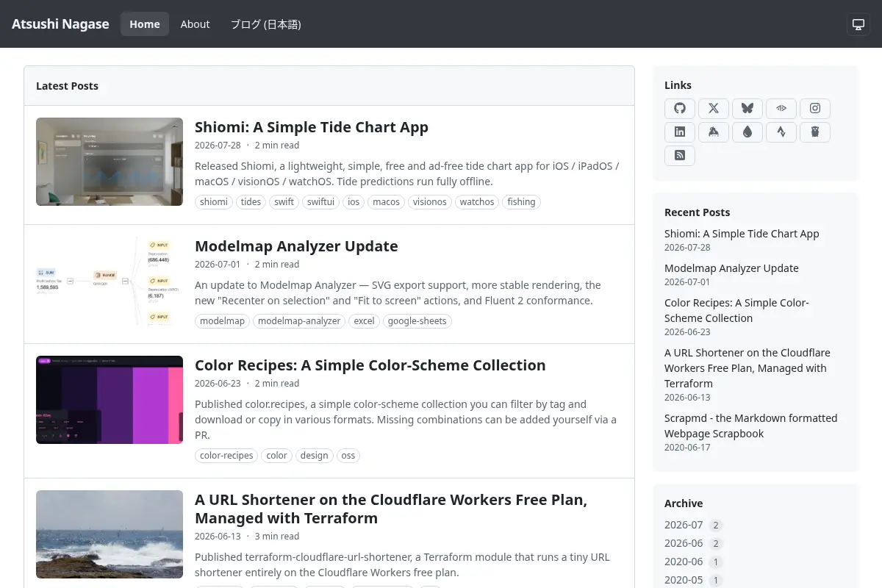This screenshot has width=882, height=588.
Task: Open the GitHub profile icon link
Action: click(680, 109)
